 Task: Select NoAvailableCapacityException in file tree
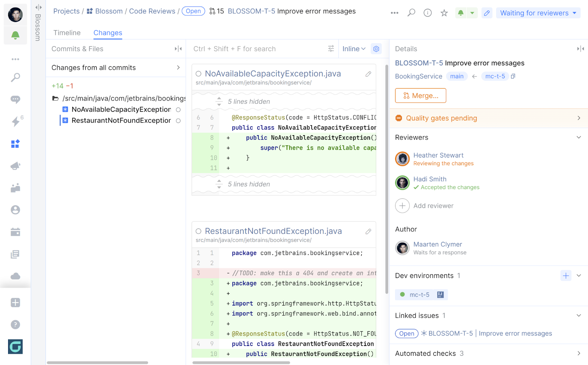(x=121, y=109)
